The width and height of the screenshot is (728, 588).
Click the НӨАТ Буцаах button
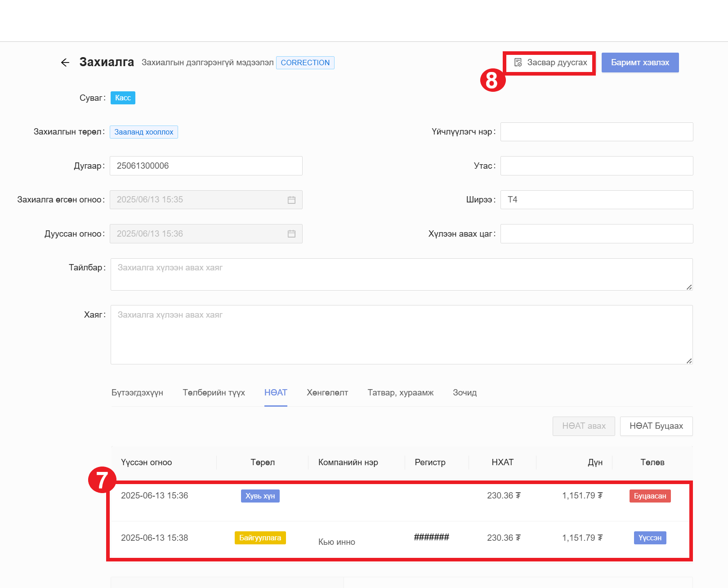coord(656,426)
